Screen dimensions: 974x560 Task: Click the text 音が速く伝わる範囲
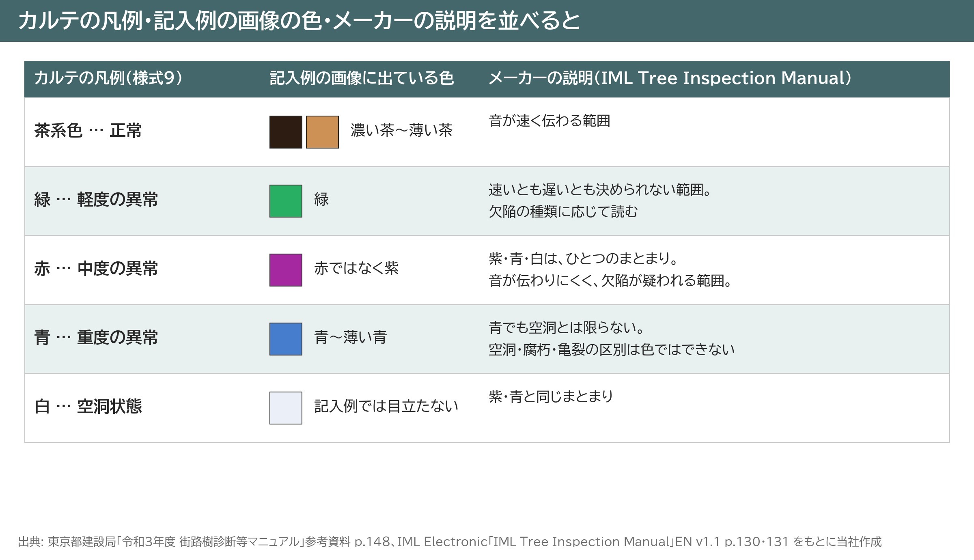pyautogui.click(x=549, y=121)
